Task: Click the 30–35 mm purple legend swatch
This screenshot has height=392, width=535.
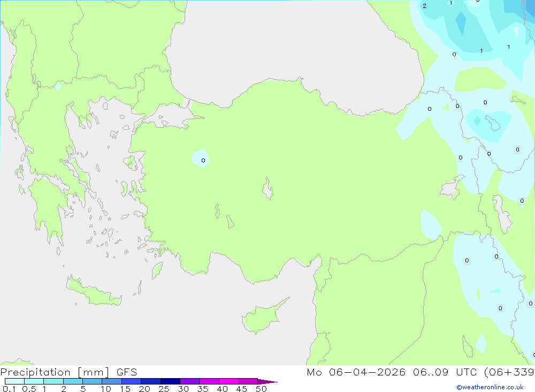Action: click(x=189, y=381)
